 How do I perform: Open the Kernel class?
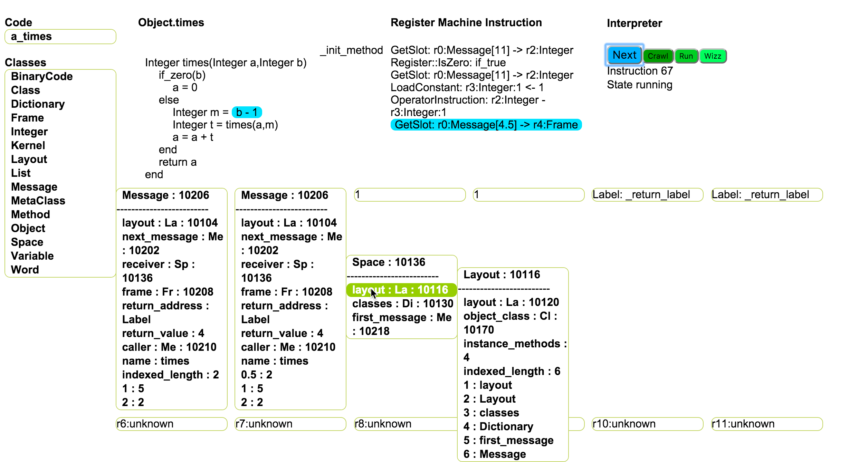28,145
